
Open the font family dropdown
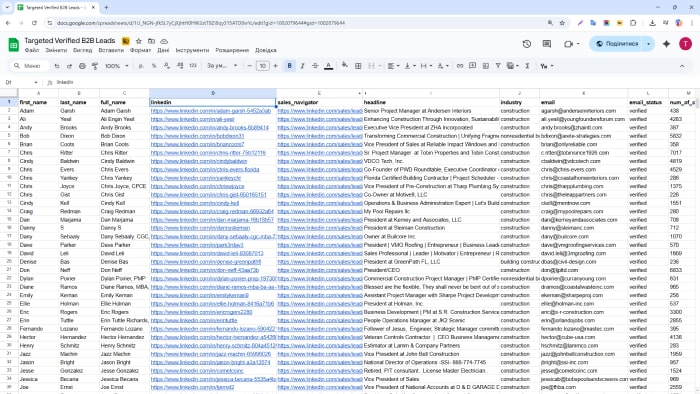(x=222, y=66)
